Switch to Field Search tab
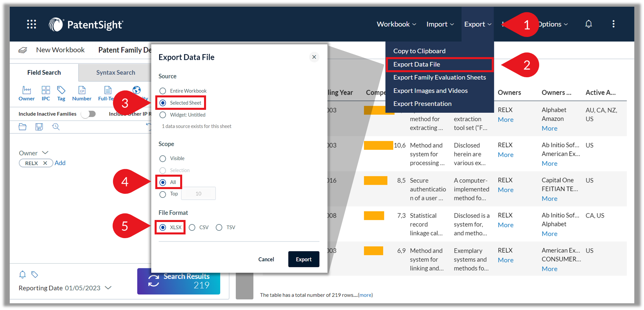Viewport: 644px width, 310px height. click(x=44, y=73)
